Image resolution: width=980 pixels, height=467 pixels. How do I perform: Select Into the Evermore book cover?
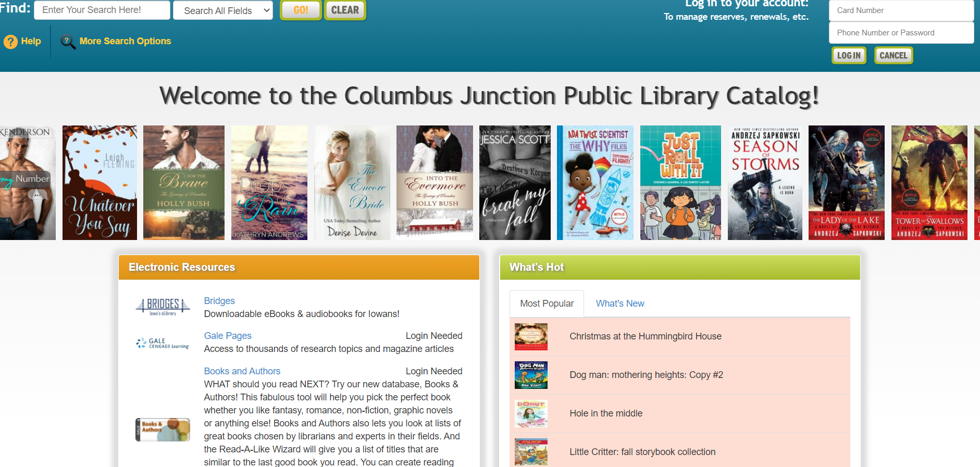(x=435, y=183)
